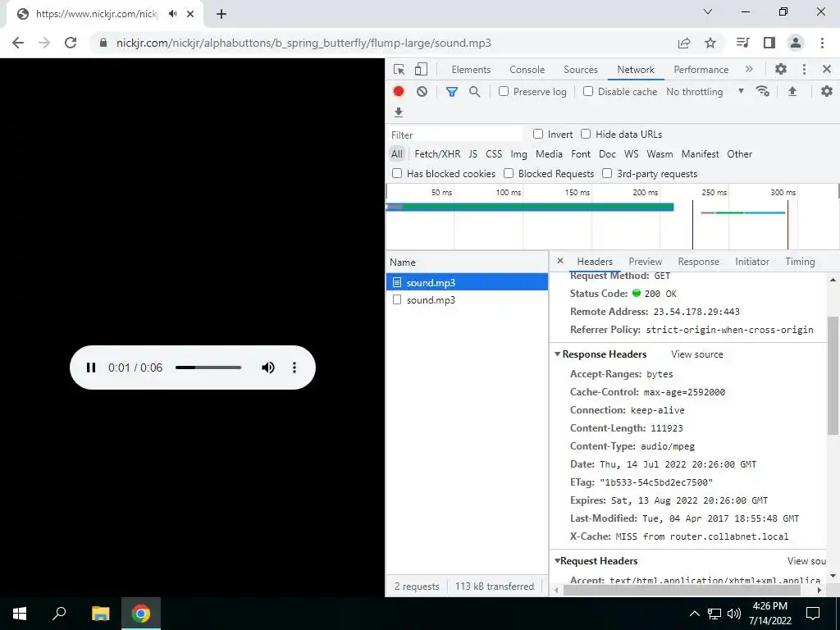Open the Response details tab
This screenshot has width=840, height=630.
(698, 262)
